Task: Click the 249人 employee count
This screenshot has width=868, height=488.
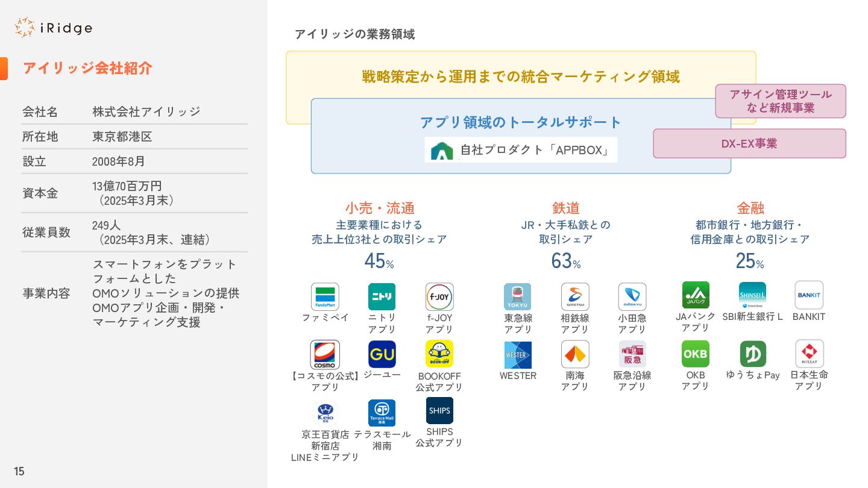Action: pos(107,225)
